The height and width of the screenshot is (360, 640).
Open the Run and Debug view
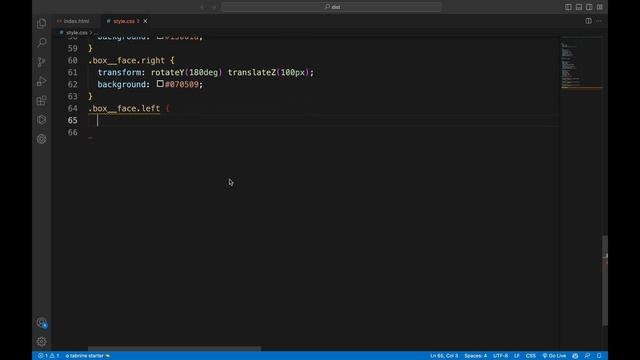[41, 81]
